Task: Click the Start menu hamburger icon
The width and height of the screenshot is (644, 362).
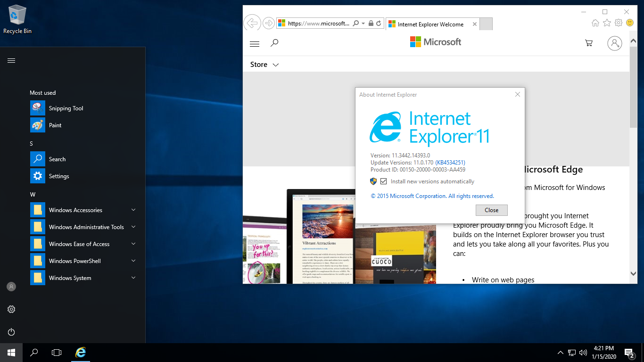Action: coord(11,60)
